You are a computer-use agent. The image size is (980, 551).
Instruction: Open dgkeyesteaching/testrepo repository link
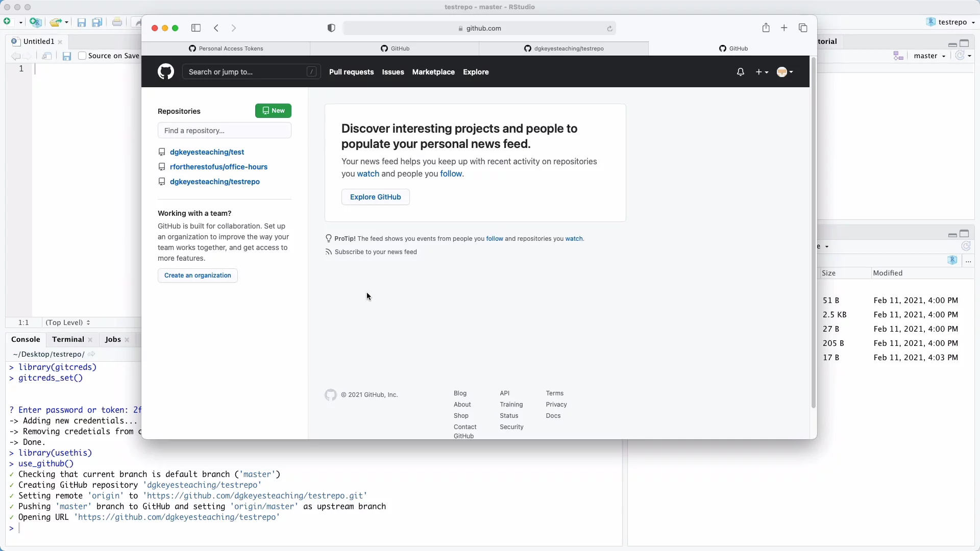[x=214, y=182]
